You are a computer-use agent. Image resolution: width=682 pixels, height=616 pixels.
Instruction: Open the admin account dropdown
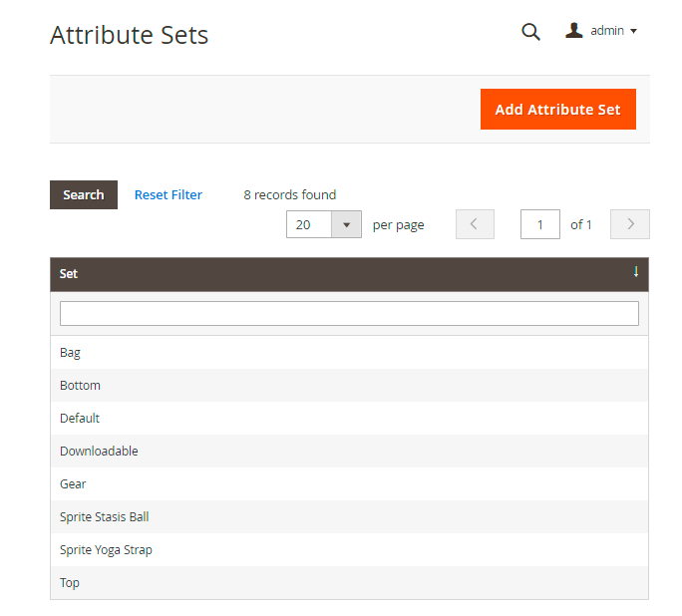(x=602, y=31)
